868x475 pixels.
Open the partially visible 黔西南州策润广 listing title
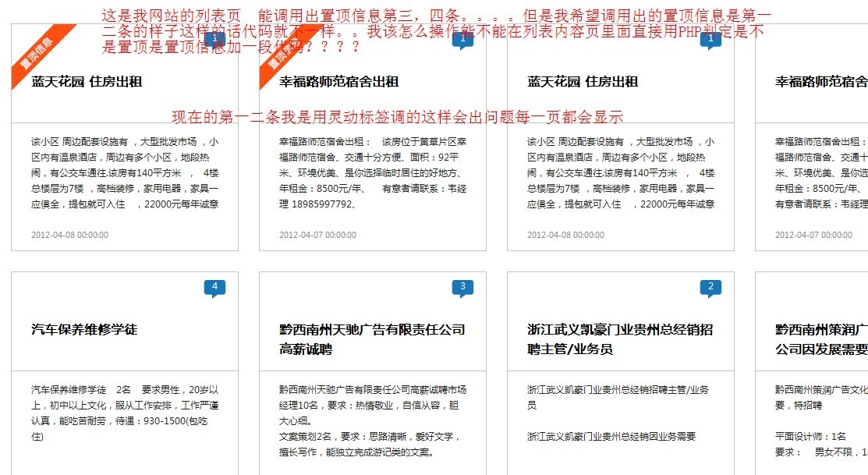820,339
